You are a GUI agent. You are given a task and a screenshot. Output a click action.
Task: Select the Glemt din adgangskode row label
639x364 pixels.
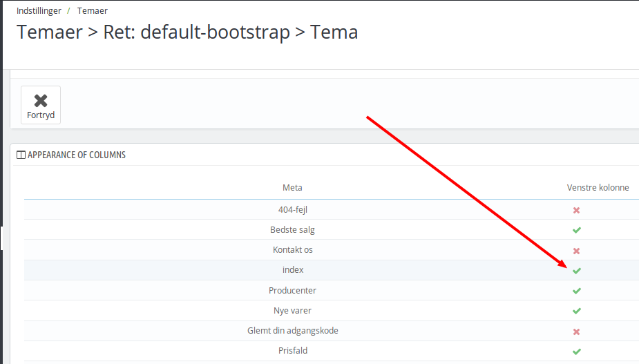[293, 331]
